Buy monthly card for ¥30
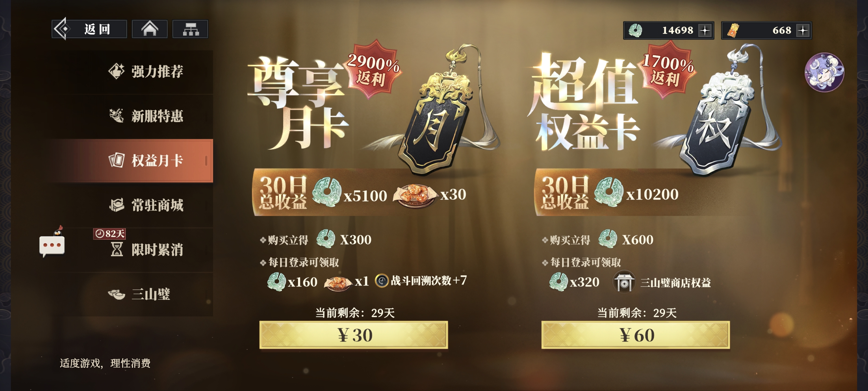 pos(353,335)
